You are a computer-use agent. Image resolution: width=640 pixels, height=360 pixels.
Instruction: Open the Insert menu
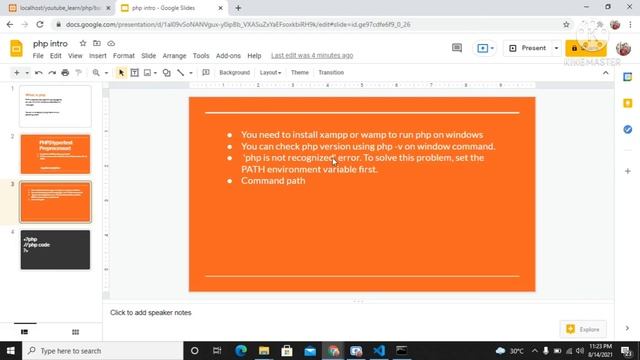[x=98, y=56]
